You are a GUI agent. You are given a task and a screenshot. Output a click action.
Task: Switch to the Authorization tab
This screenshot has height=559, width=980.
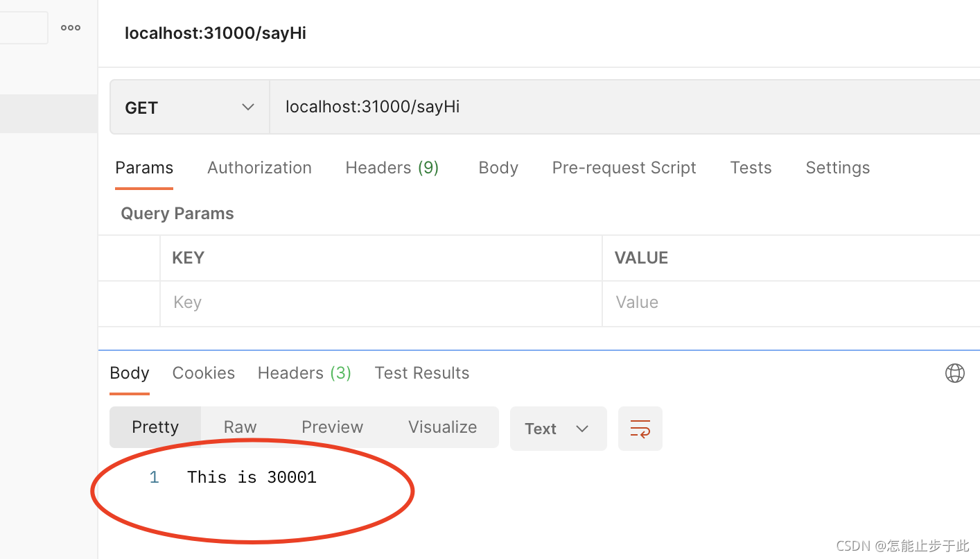tap(259, 168)
